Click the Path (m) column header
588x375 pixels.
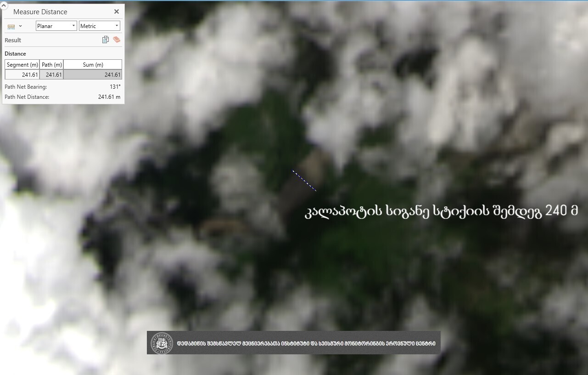coord(51,65)
